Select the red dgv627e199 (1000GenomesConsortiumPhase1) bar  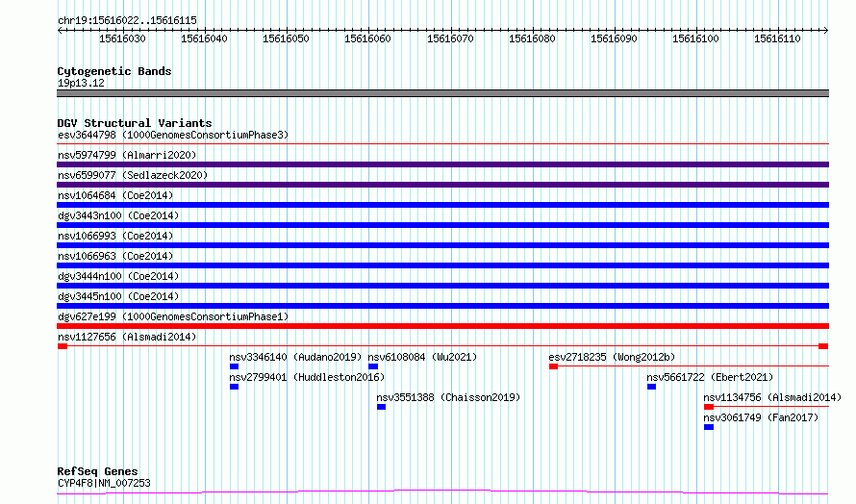[442, 326]
